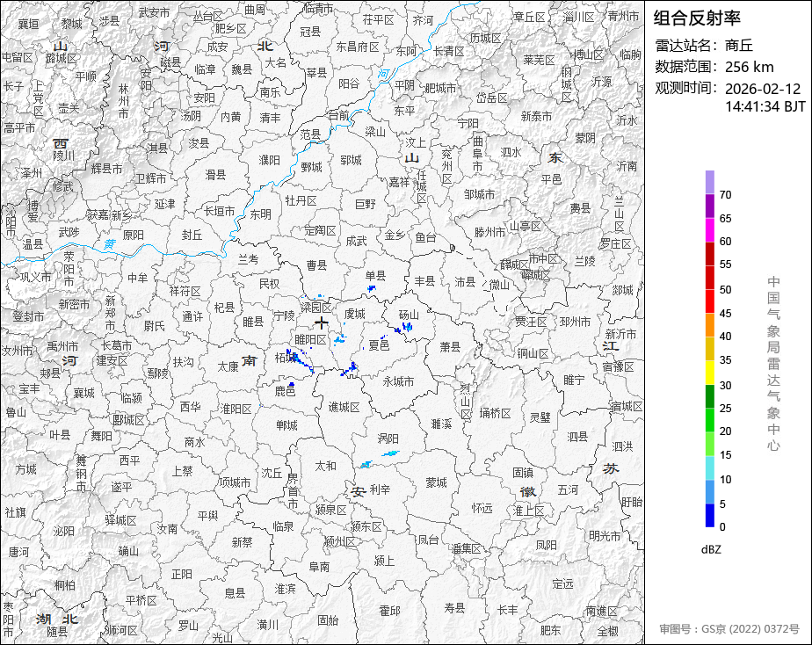Click the 鹿邑 county label

click(x=285, y=391)
